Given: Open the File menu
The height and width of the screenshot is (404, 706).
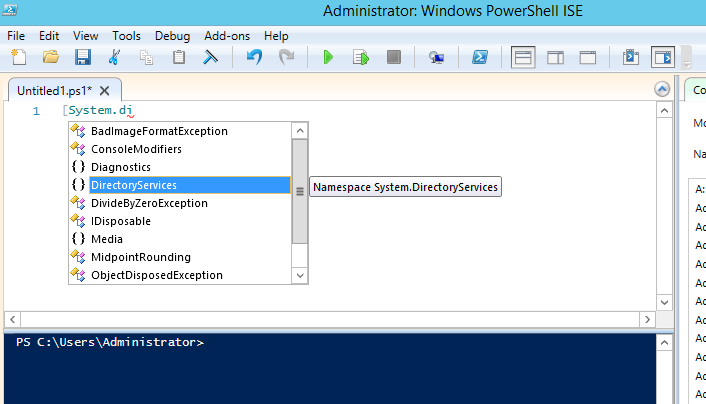Looking at the screenshot, I should 16,36.
